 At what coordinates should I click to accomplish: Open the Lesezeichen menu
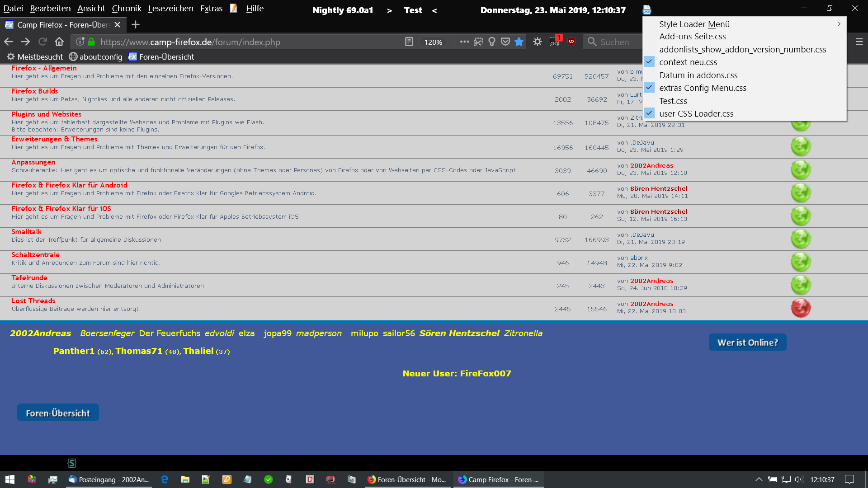(x=170, y=9)
